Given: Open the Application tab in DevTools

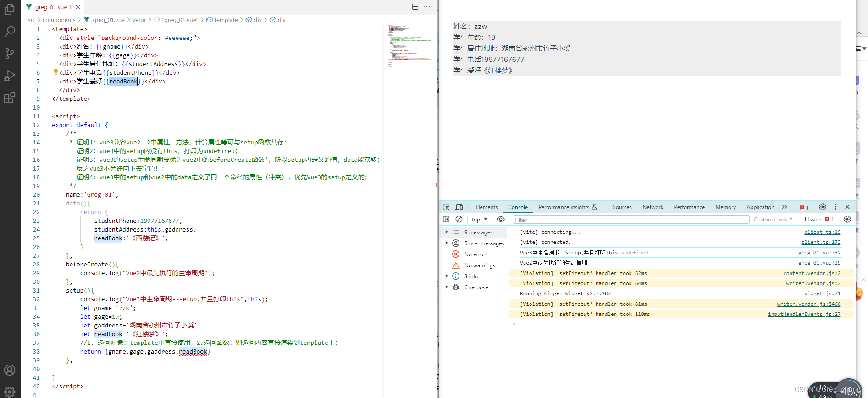Looking at the screenshot, I should coord(760,207).
